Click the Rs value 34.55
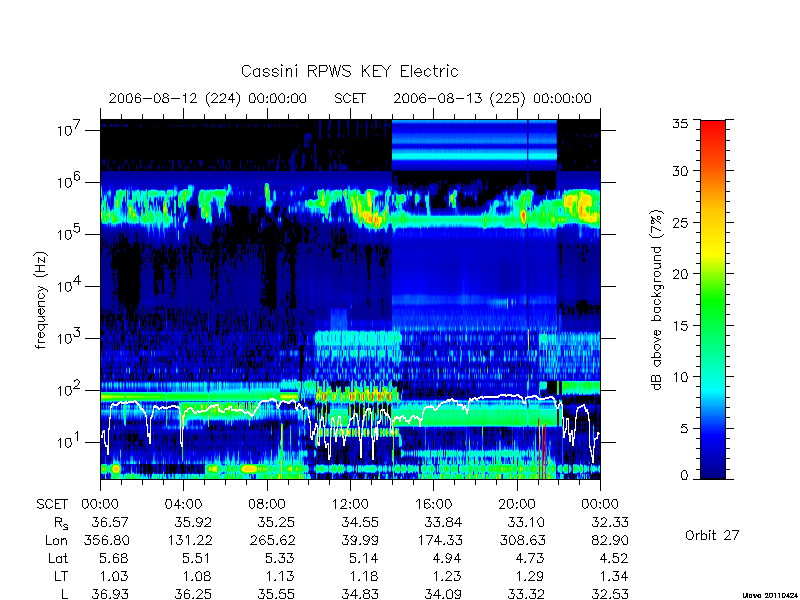 (360, 522)
